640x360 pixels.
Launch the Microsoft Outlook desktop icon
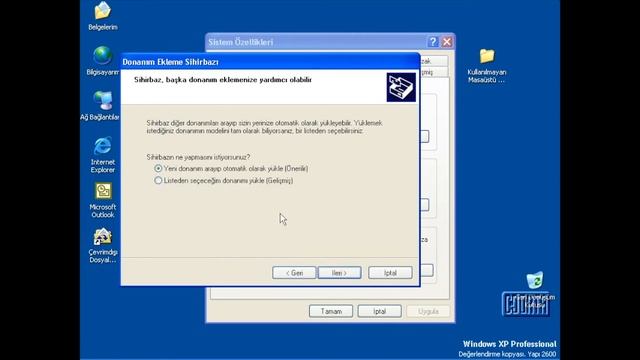click(103, 191)
